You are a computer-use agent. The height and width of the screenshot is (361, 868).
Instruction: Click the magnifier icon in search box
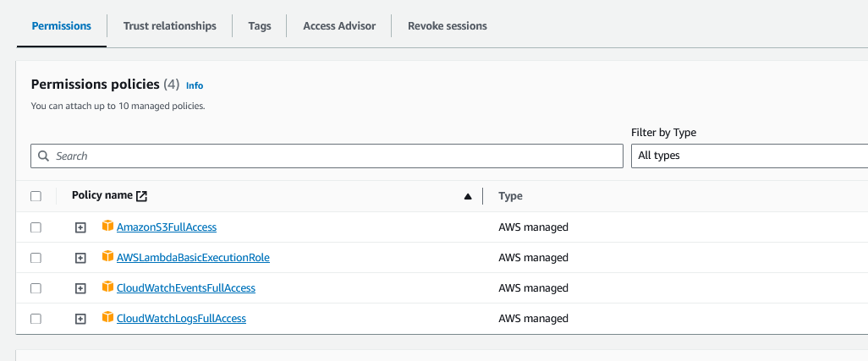point(44,156)
